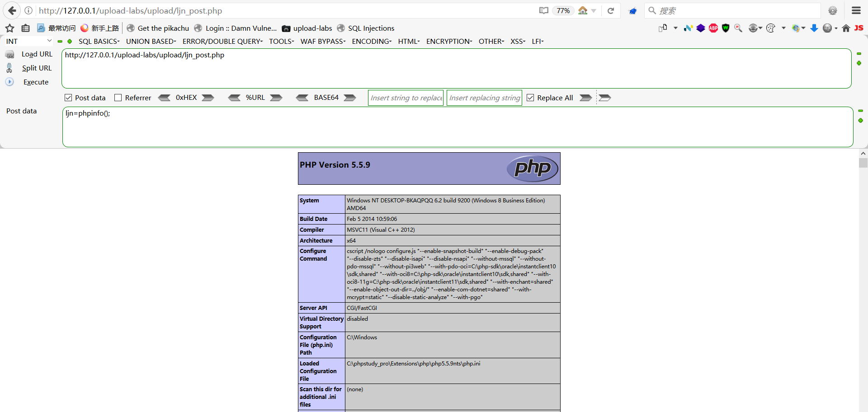Open the hamburger browser menu
868x412 pixels.
point(856,10)
